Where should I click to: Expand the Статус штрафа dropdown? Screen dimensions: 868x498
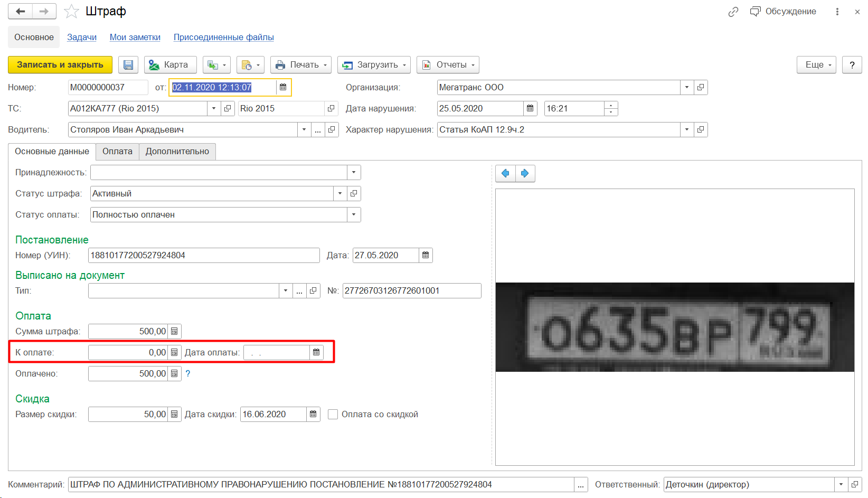tap(340, 194)
